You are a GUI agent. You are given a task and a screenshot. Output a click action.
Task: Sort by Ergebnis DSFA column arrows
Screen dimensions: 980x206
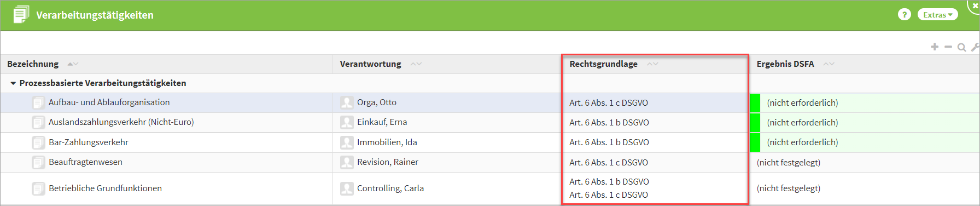tap(829, 64)
